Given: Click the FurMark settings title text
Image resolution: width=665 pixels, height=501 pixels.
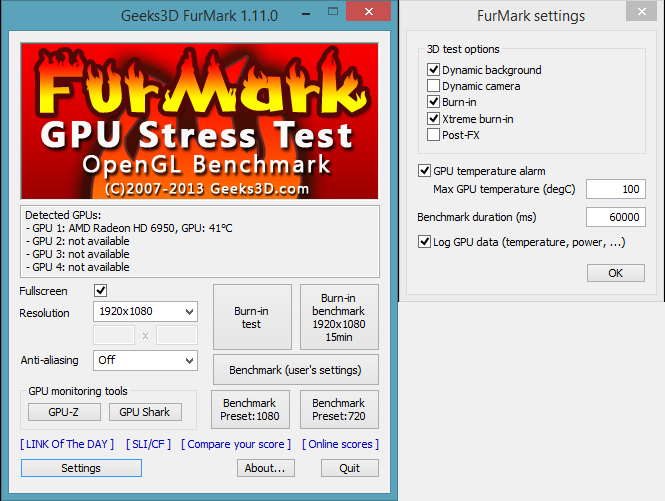Looking at the screenshot, I should pyautogui.click(x=531, y=16).
